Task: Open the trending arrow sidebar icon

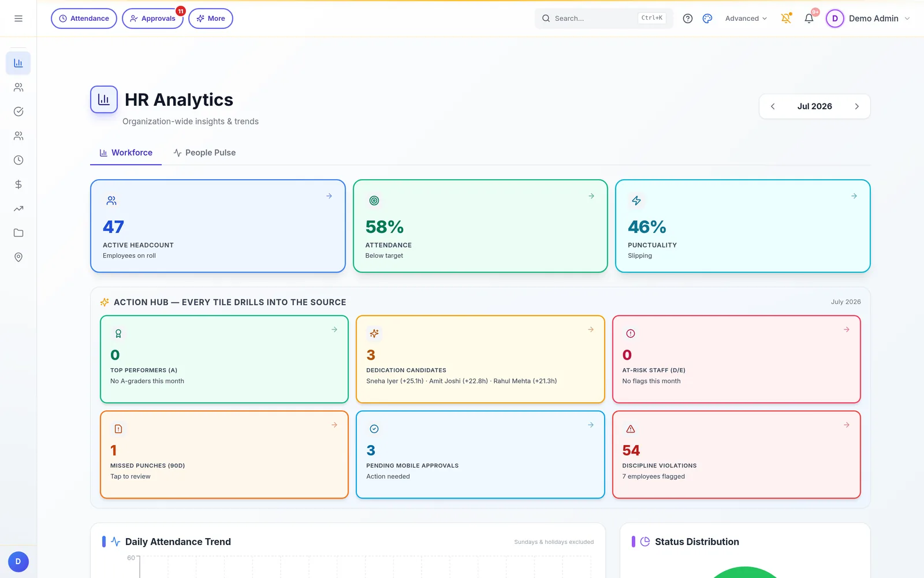Action: tap(18, 209)
